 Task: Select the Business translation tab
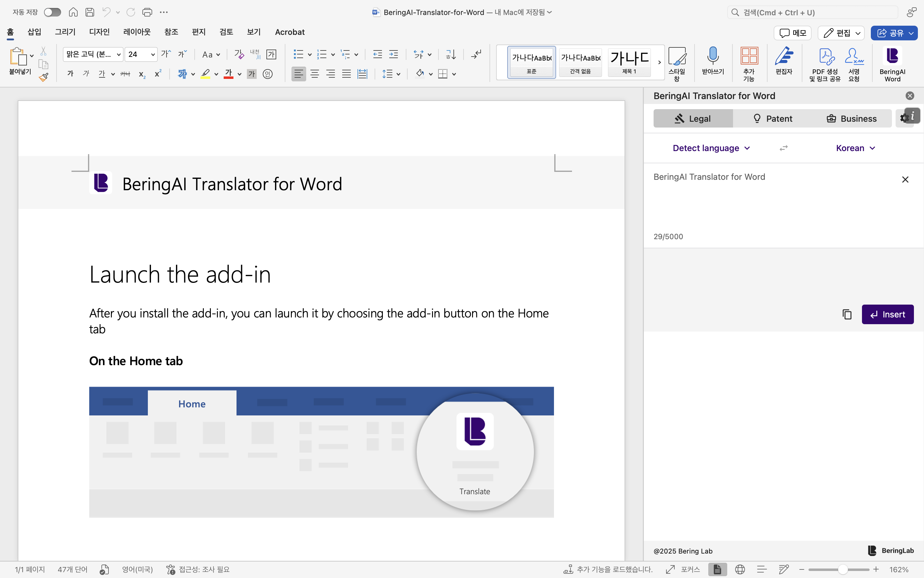click(x=852, y=119)
